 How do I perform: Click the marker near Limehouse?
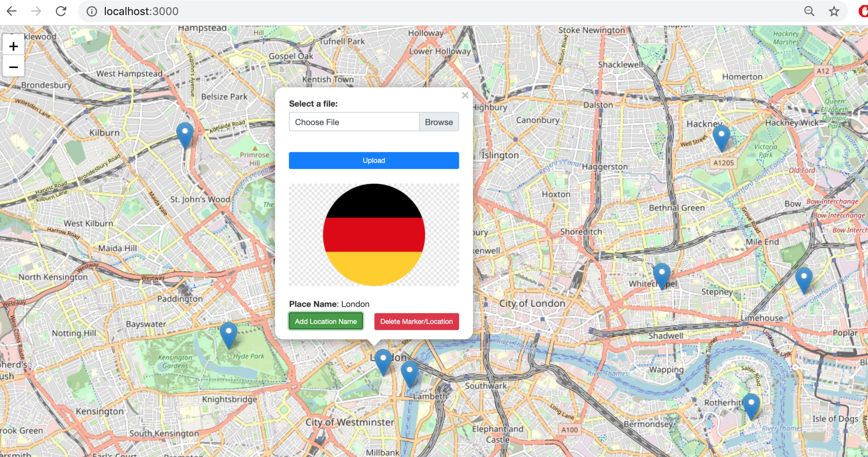click(804, 279)
